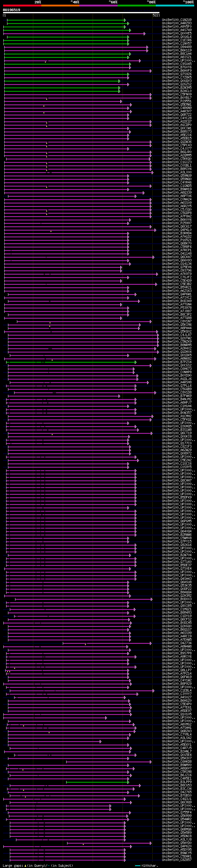The height and width of the screenshot is (868, 197).
Task: Select the query name AU196519
Action: (x=11, y=10)
